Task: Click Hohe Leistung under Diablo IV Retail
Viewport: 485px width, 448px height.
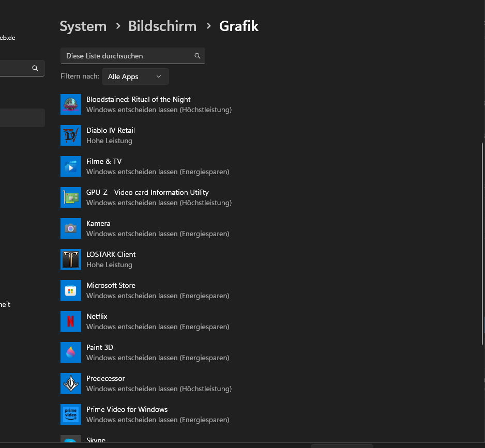Action: point(109,141)
